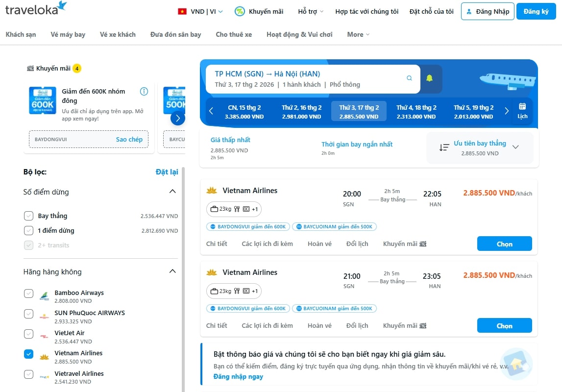The width and height of the screenshot is (562, 392).
Task: Click the price alert bell icon
Action: click(x=430, y=77)
